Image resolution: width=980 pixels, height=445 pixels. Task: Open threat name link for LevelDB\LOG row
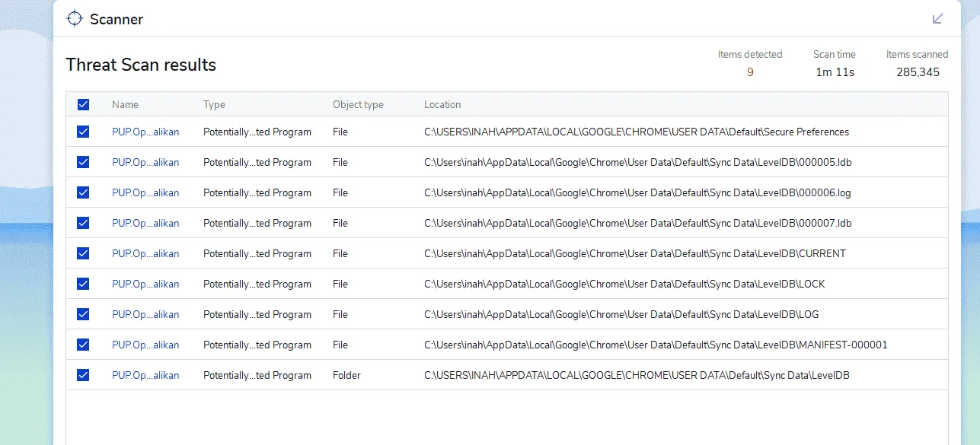145,314
